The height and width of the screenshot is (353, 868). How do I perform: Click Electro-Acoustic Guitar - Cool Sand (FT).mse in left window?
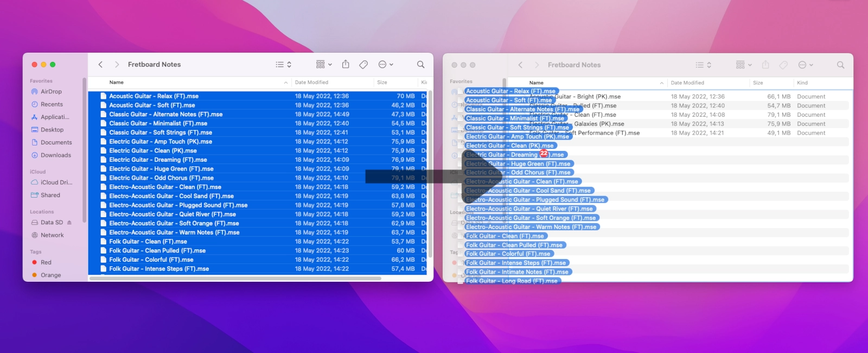171,196
